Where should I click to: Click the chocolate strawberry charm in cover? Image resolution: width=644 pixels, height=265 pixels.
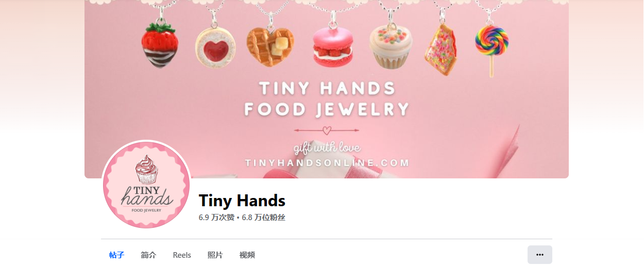pyautogui.click(x=160, y=45)
